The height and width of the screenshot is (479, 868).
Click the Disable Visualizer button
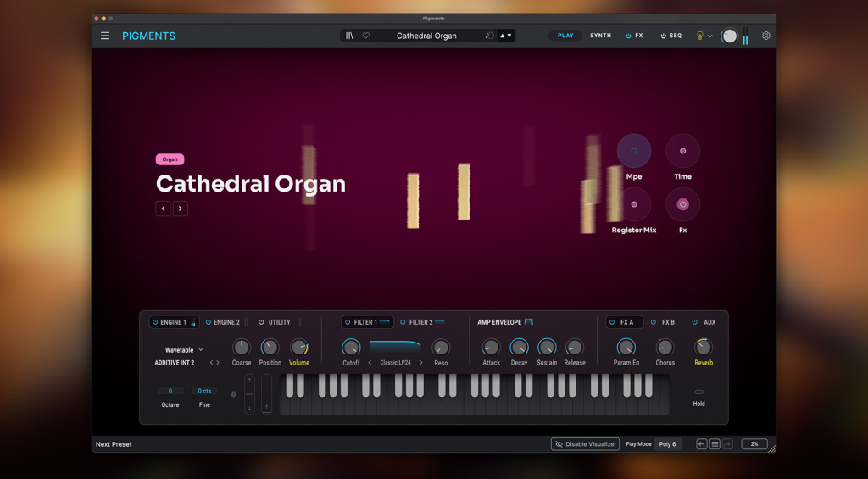[x=585, y=444]
